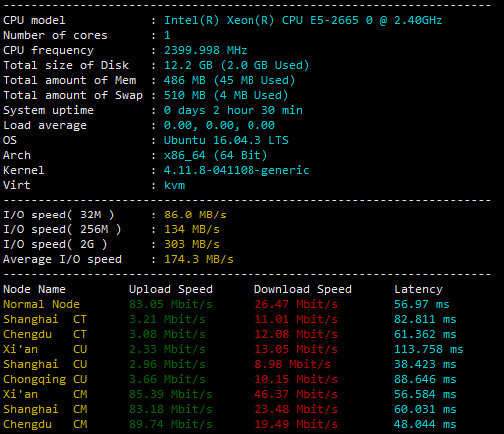504x434 pixels.
Task: Click the Ubuntu 16.04.3 LTS text
Action: pos(226,140)
